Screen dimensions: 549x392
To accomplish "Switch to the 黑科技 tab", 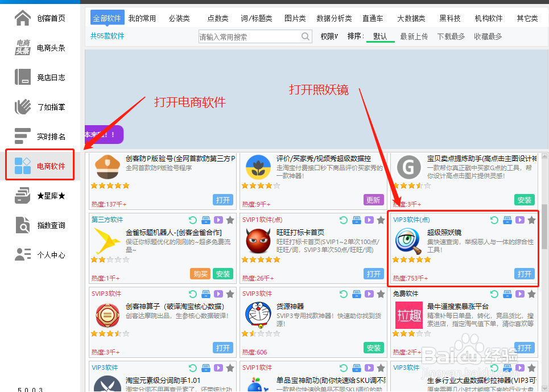I will click(450, 18).
